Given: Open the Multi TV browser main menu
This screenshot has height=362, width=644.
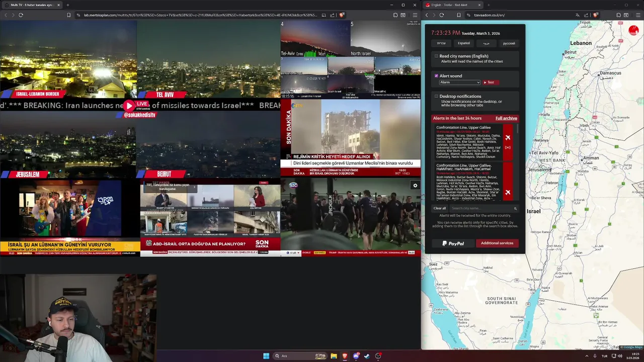Looking at the screenshot, I should pos(415,15).
